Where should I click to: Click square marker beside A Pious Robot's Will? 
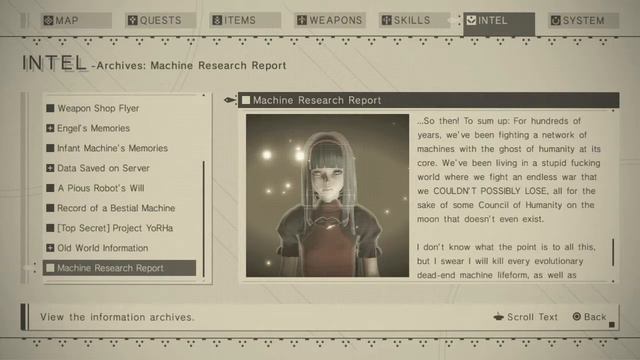[x=50, y=188]
